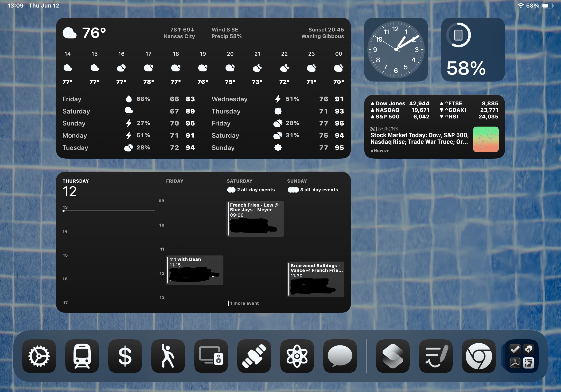Screen dimensions: 561x392
Task: Tap the 1 more event link
Action: coord(243,303)
